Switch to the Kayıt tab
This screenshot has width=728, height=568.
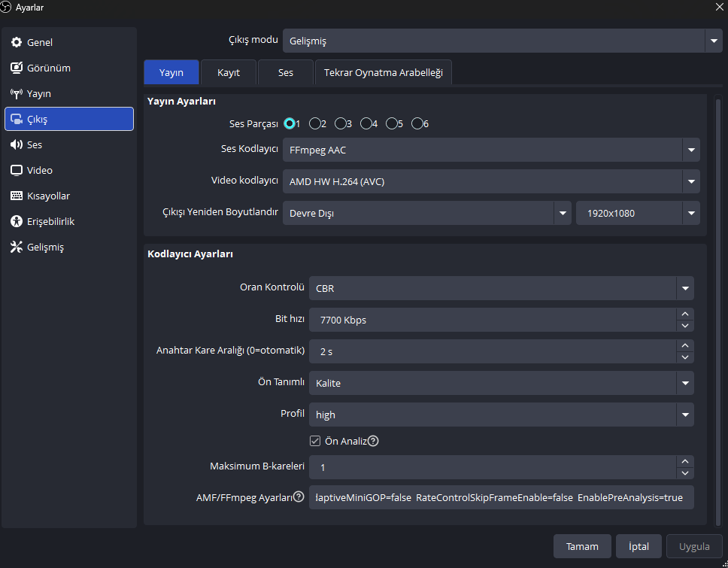[229, 73]
